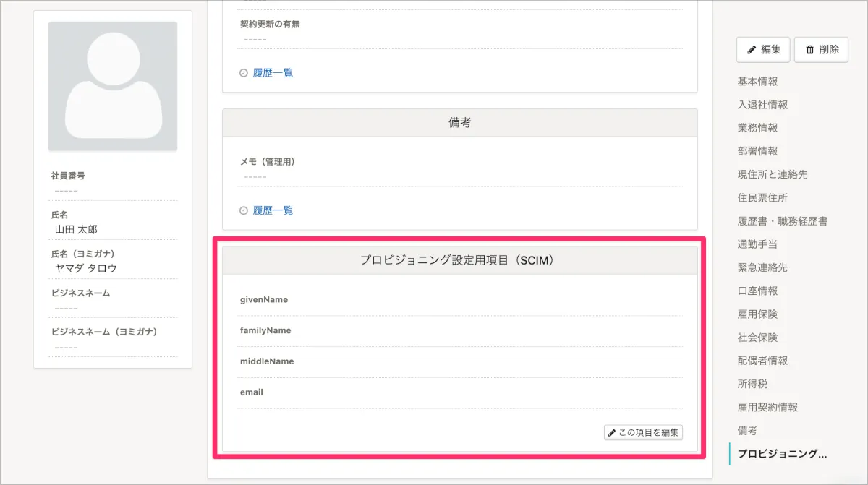868x485 pixels.
Task: Open 現住所と連絡先 section
Action: (x=773, y=174)
